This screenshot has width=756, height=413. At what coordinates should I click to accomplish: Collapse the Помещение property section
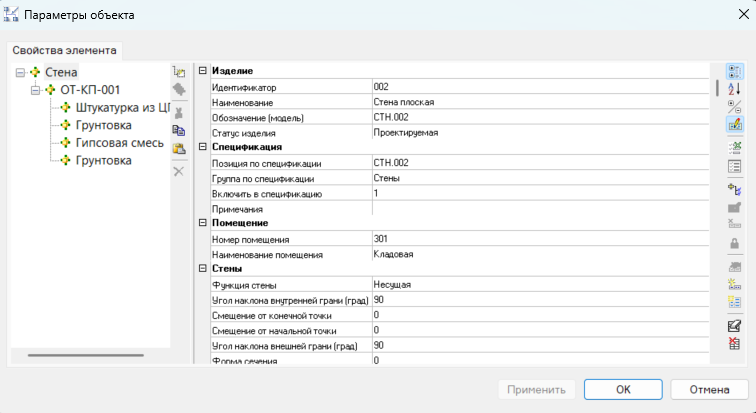coord(203,223)
